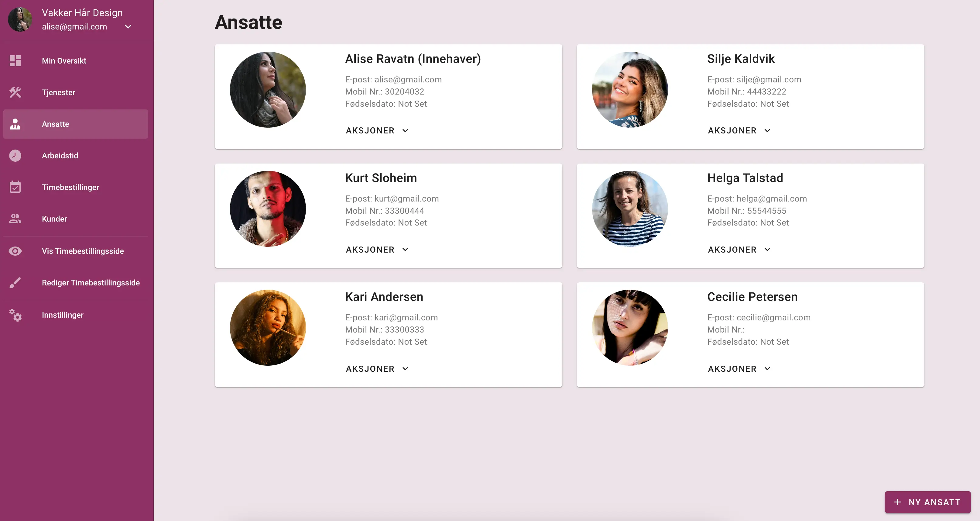Click the tools icon next to Tjenester
The width and height of the screenshot is (980, 521).
[15, 92]
